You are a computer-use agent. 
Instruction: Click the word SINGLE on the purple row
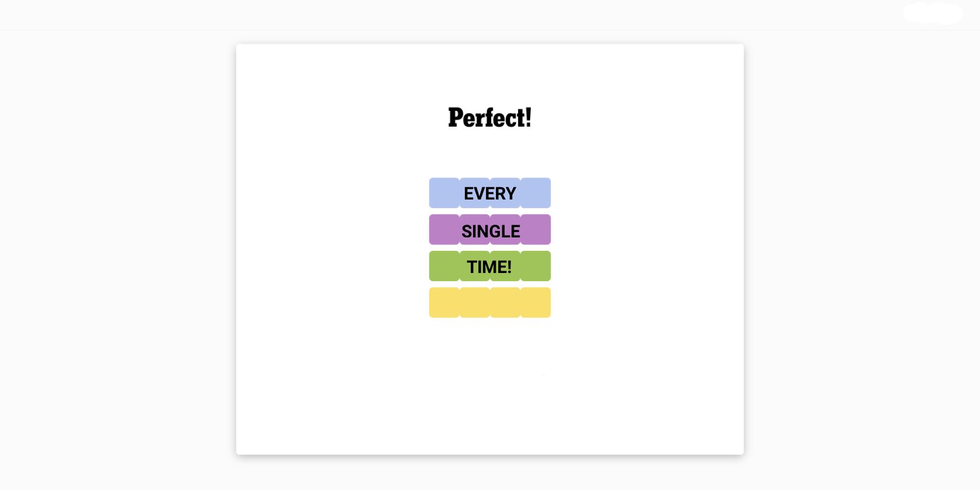point(491,232)
